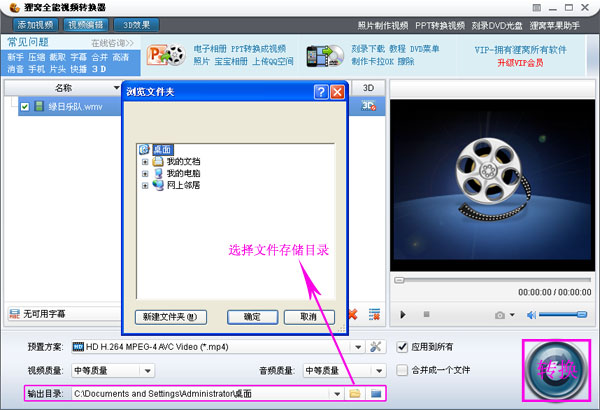Select 桌面 in folder tree
Screen dimensions: 600x410
tap(163, 149)
